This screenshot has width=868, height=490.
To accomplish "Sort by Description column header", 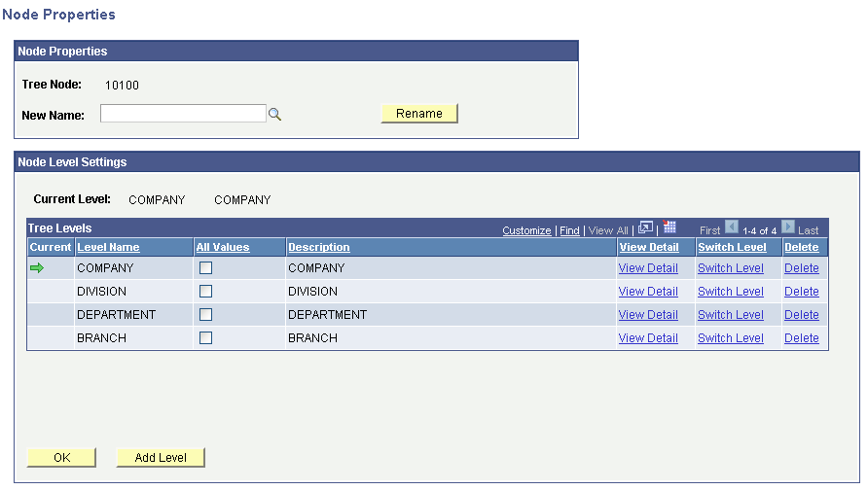I will pos(319,247).
